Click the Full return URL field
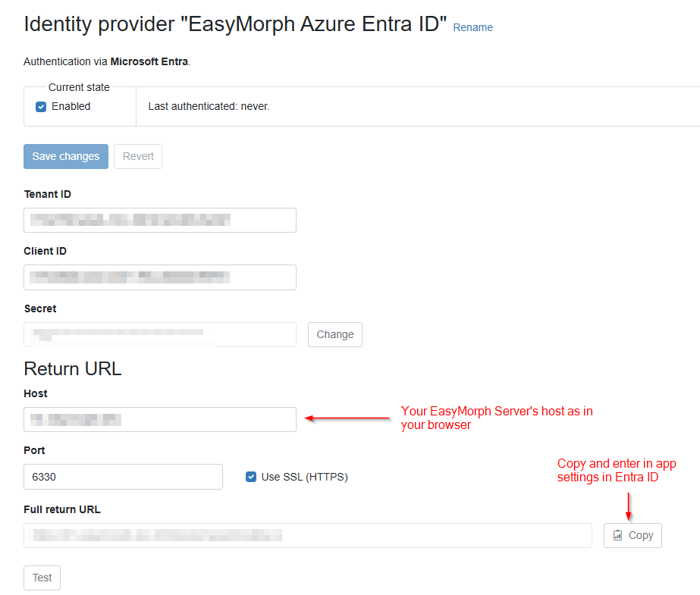The image size is (700, 595). pyautogui.click(x=308, y=535)
